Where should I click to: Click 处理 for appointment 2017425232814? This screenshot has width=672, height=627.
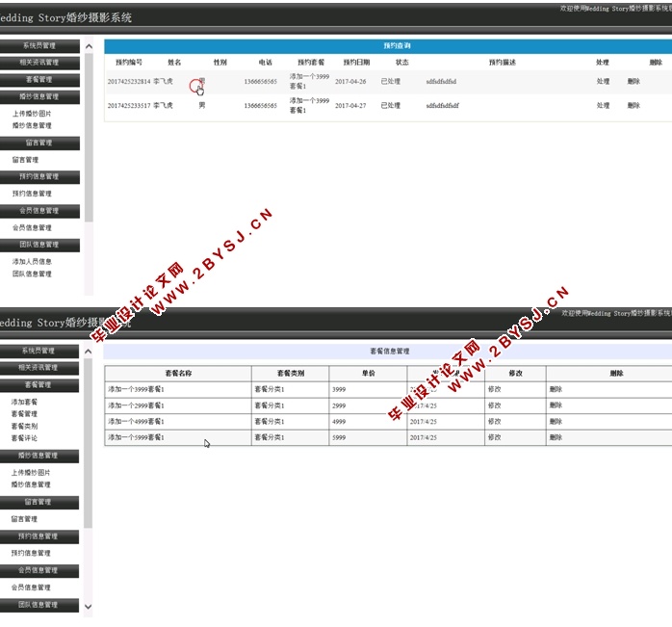603,82
